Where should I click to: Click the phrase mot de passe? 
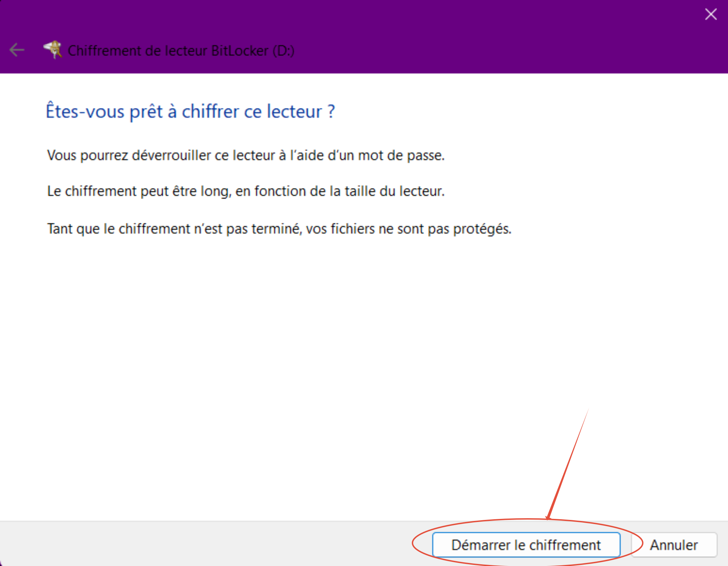tap(401, 155)
